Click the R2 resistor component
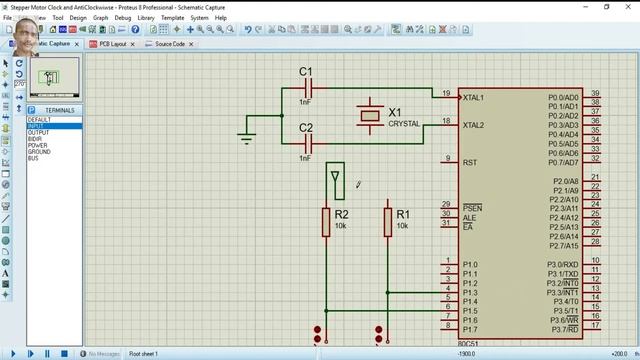Image resolution: width=640 pixels, height=360 pixels. (x=326, y=222)
